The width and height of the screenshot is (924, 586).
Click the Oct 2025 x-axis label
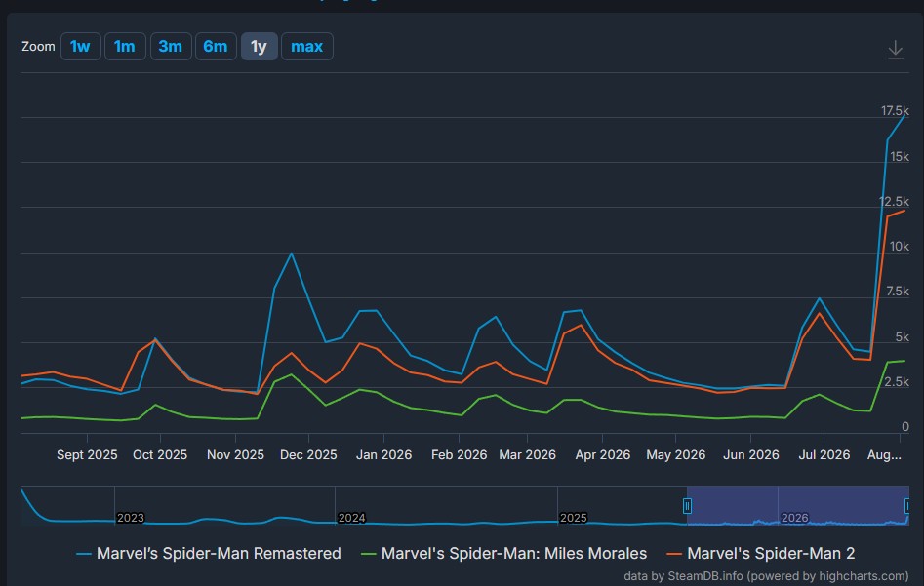click(x=160, y=455)
